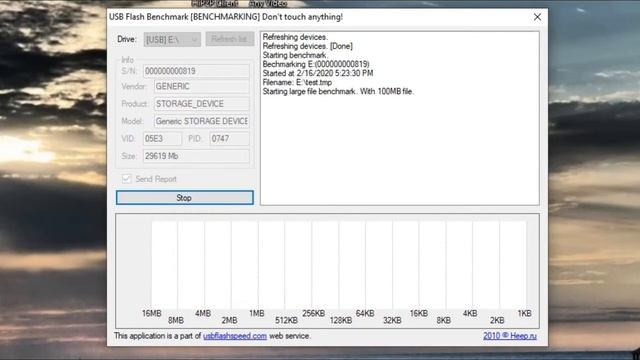Click log line 'Refreshing devices. [Done]'
This screenshot has width=640, height=360.
point(308,46)
